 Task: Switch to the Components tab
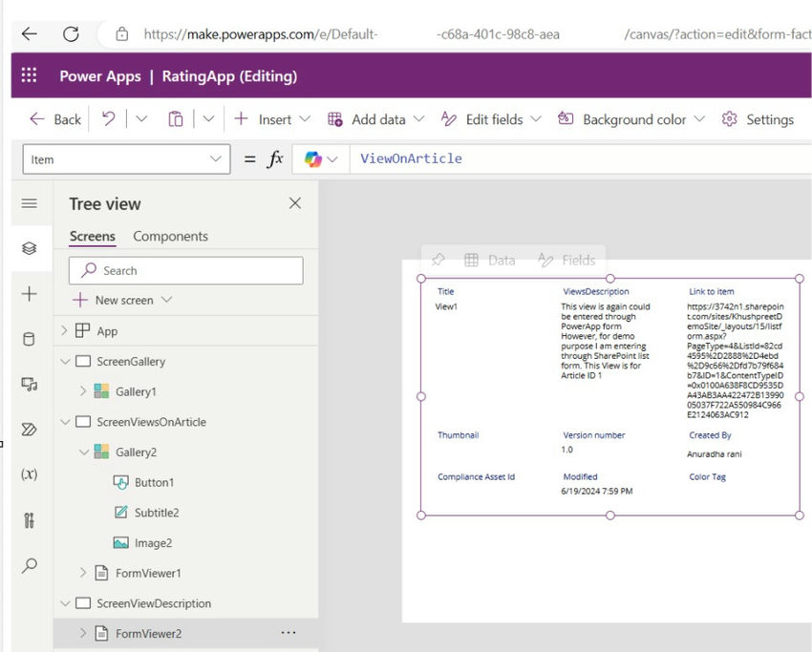170,237
